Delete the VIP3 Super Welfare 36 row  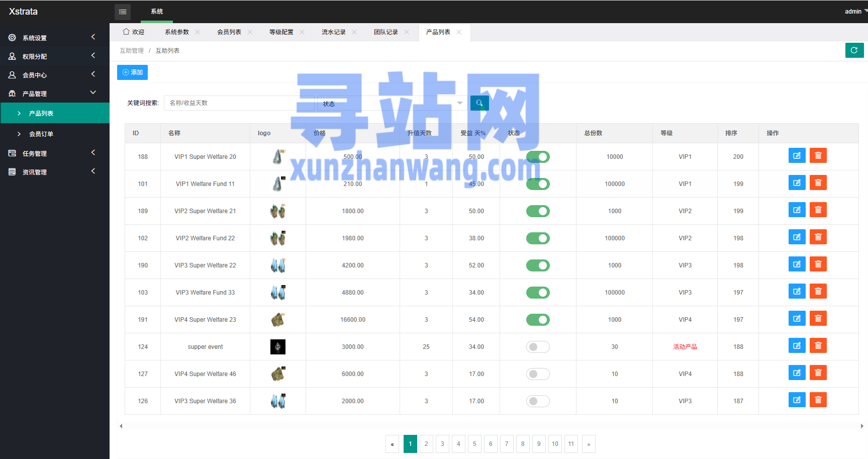pyautogui.click(x=818, y=400)
